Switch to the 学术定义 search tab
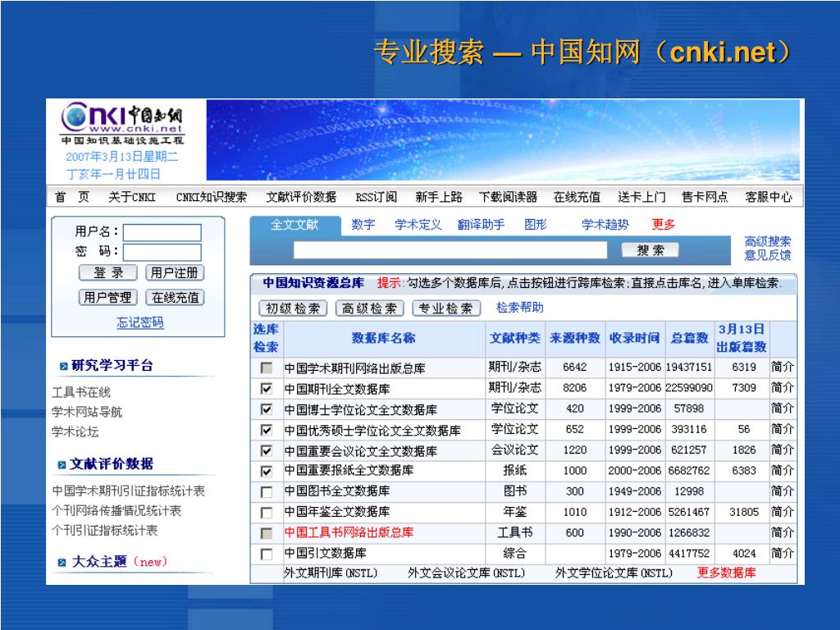Screen dimensions: 840x630 coord(418,225)
